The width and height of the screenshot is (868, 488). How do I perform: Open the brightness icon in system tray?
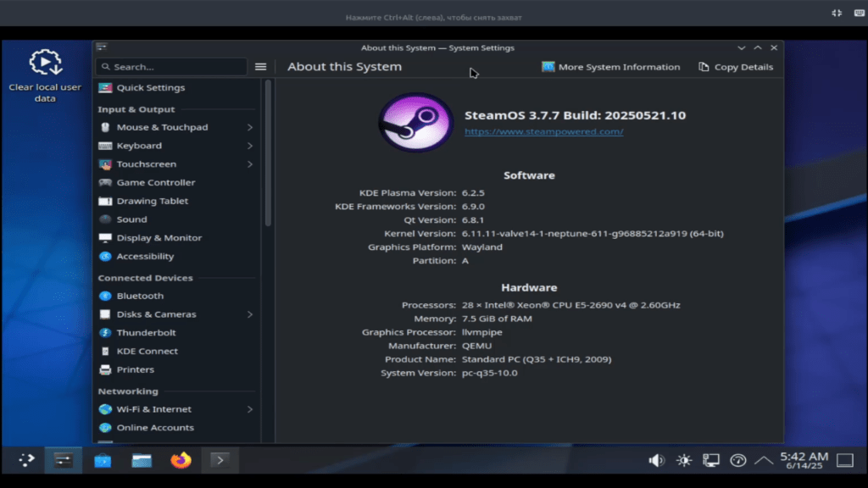[683, 460]
